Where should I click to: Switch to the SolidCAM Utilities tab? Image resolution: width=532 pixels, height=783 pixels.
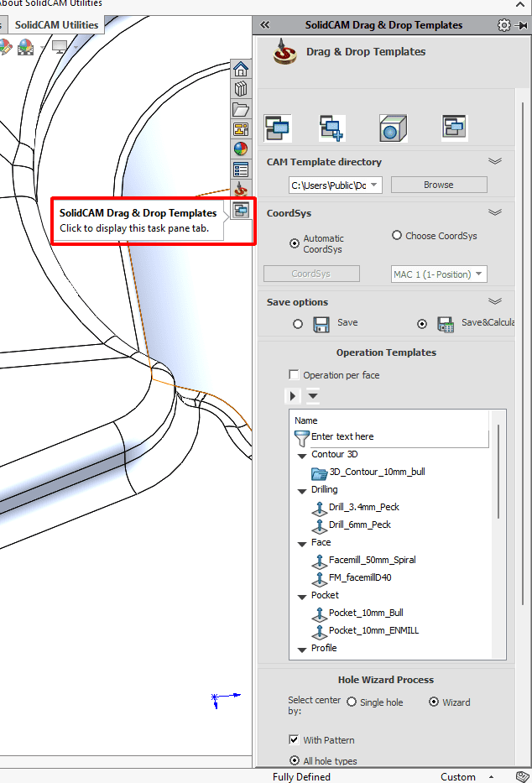[x=56, y=24]
